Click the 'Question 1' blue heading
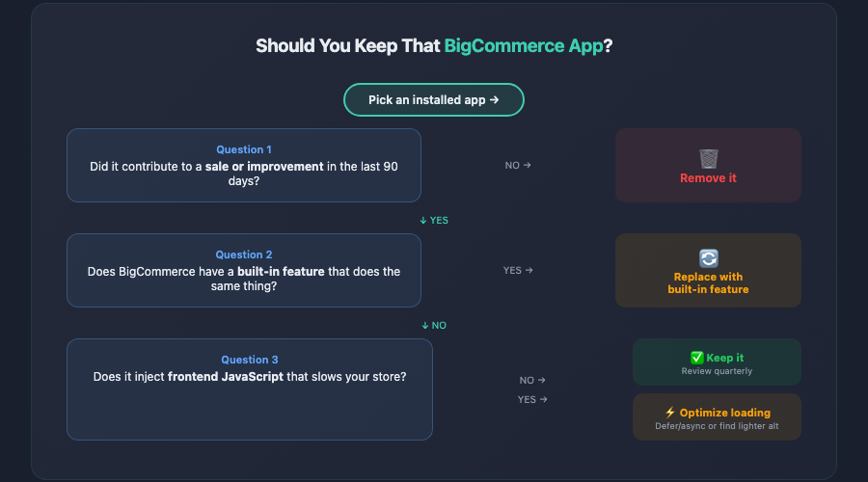The image size is (868, 482). (x=244, y=149)
